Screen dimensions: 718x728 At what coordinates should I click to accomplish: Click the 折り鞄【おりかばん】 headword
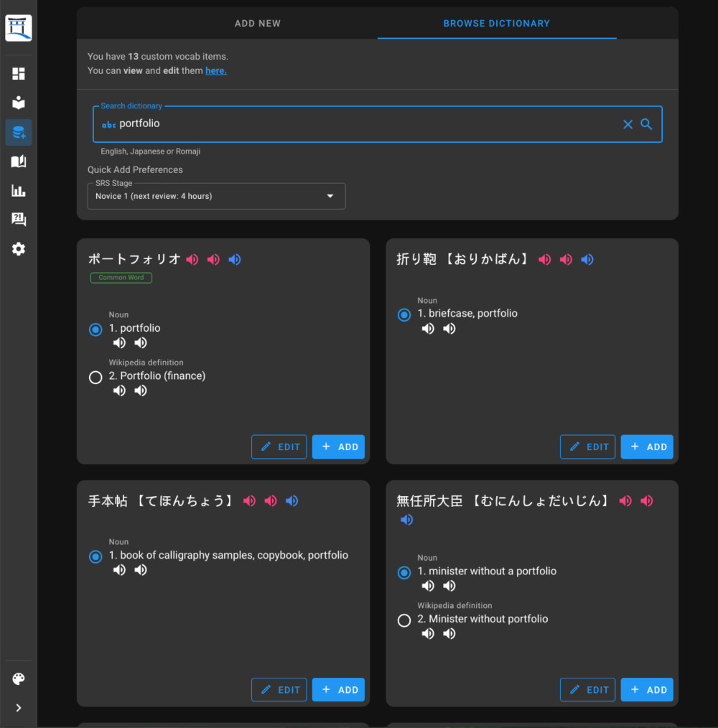(464, 259)
